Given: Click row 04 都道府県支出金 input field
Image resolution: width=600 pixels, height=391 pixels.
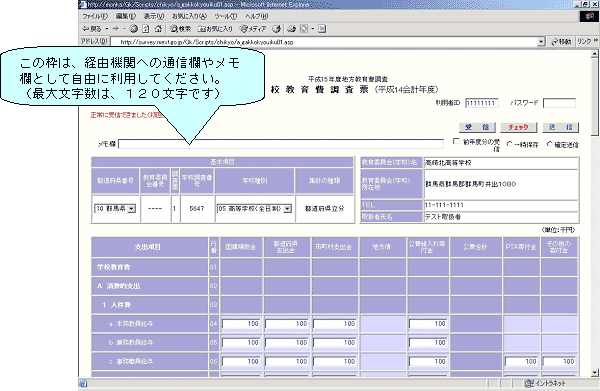Looking at the screenshot, I should click(287, 324).
